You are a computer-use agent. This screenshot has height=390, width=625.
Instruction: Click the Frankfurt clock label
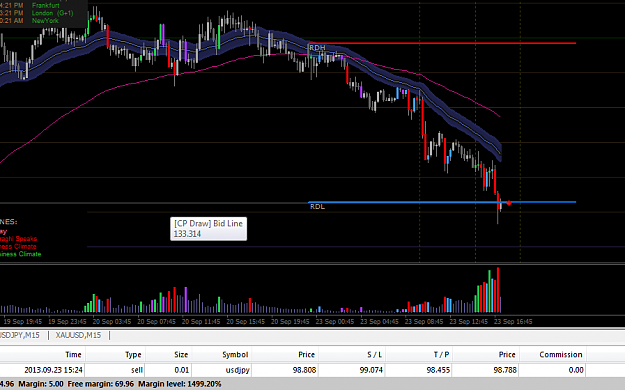(x=46, y=6)
